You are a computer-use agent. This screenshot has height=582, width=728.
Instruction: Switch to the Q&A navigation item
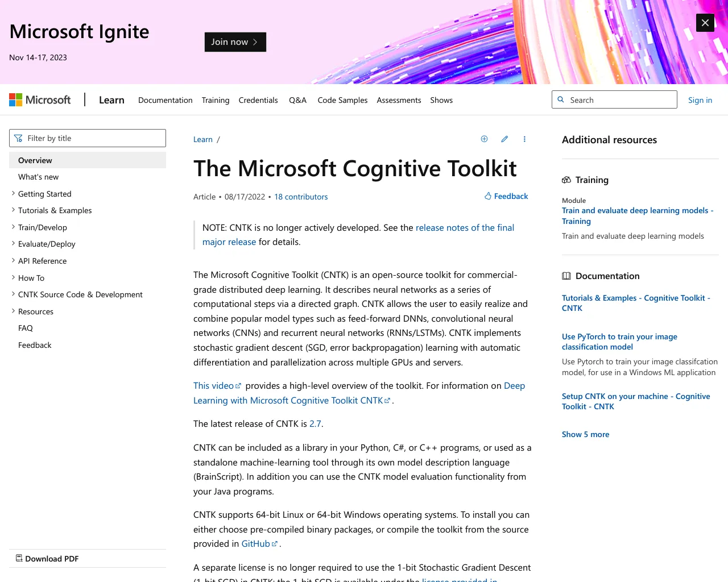point(297,100)
